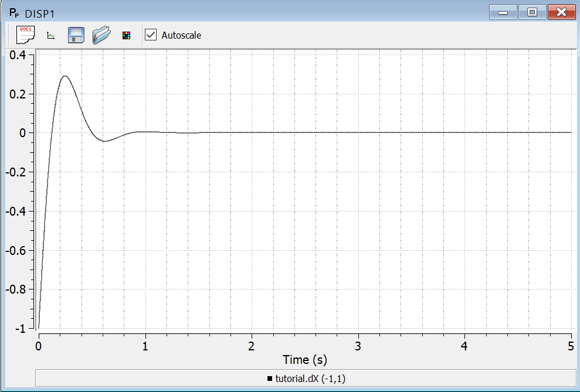The height and width of the screenshot is (392, 580).
Task: Click the y-axis value 0.4
Action: [x=18, y=55]
